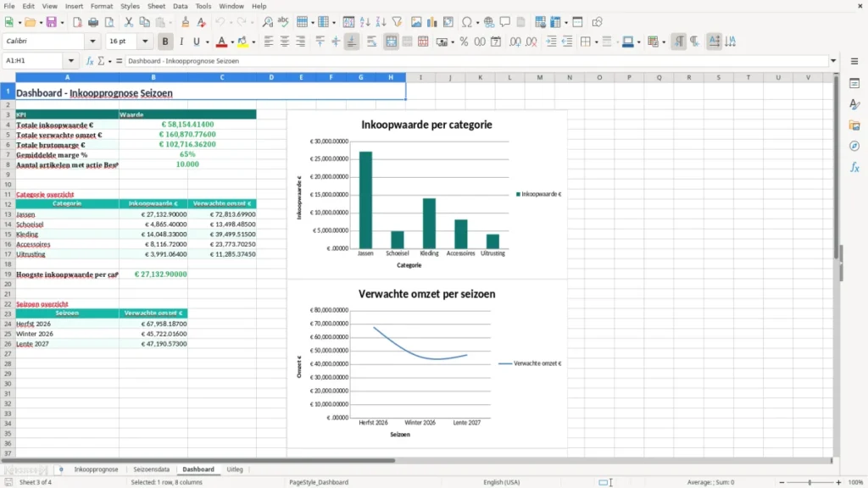
Task: Click the Format as Percent icon
Action: tap(464, 42)
